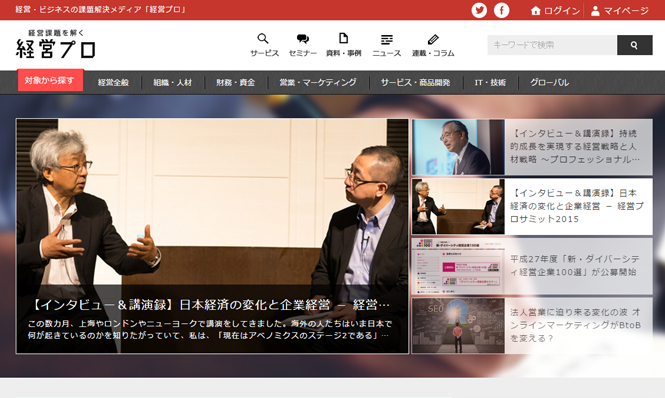Open the 経営全般 menu item
The height and width of the screenshot is (398, 665).
click(x=113, y=82)
